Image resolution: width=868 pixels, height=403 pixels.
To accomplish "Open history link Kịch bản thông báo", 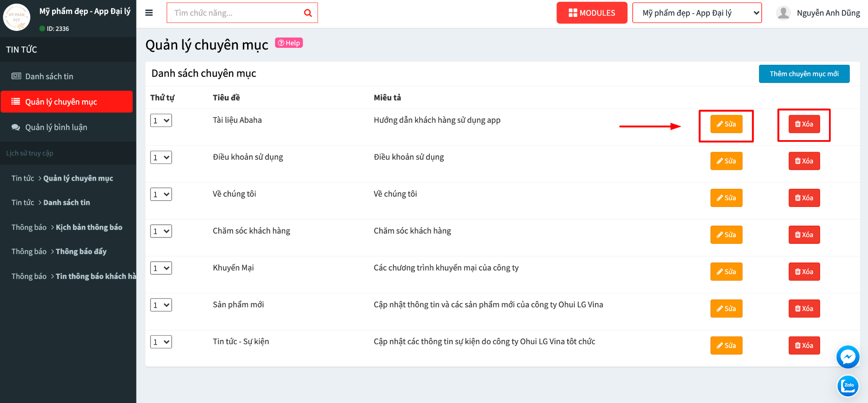I will (x=89, y=227).
